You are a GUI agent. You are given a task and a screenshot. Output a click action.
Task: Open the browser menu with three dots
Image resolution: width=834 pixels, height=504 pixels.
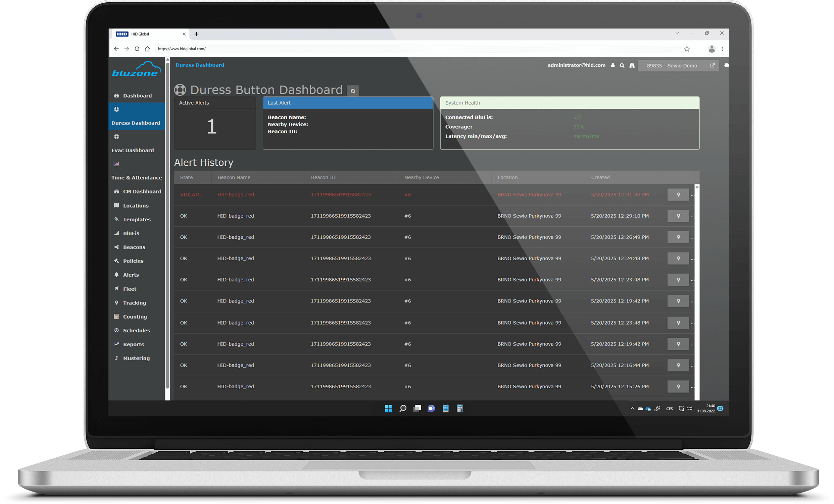(723, 48)
